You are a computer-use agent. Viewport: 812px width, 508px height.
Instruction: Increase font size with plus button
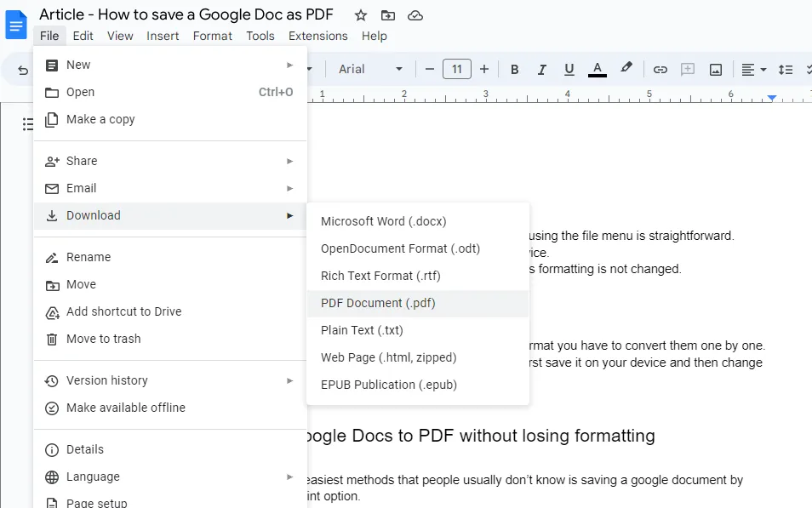pos(484,69)
